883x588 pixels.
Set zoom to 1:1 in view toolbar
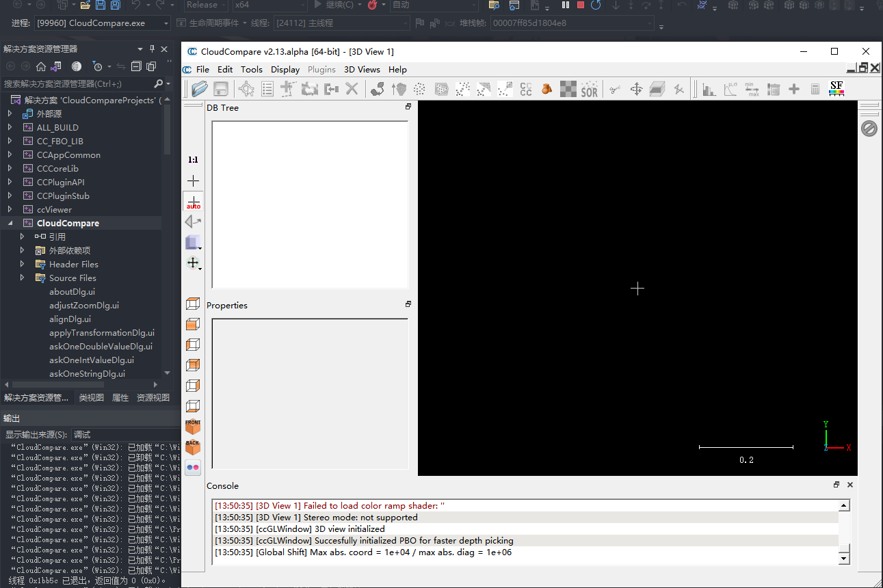pyautogui.click(x=194, y=160)
